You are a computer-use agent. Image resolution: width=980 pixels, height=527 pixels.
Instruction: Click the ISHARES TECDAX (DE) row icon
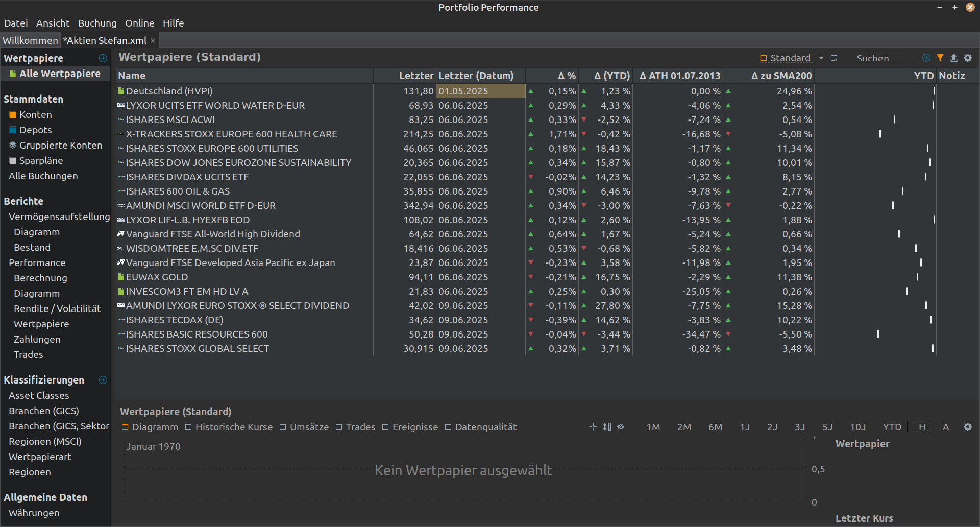pos(121,320)
